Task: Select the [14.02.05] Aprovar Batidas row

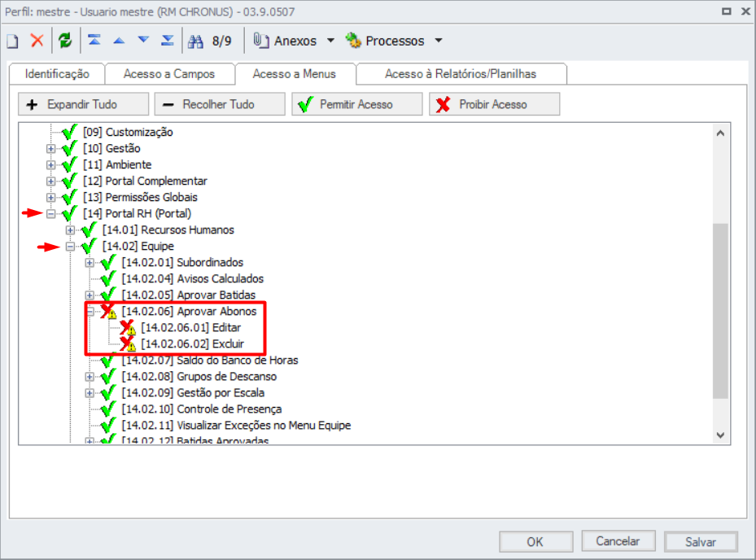Action: 189,295
